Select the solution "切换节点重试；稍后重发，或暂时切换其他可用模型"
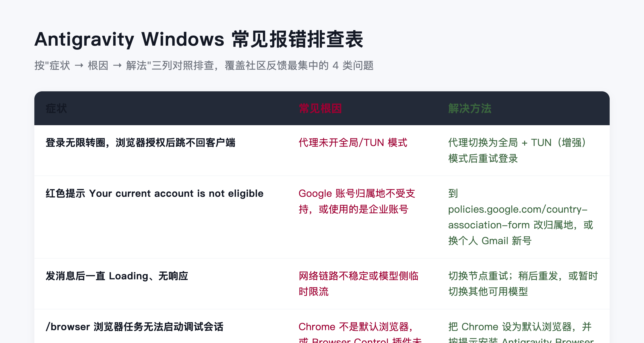The image size is (644, 343). point(523,284)
